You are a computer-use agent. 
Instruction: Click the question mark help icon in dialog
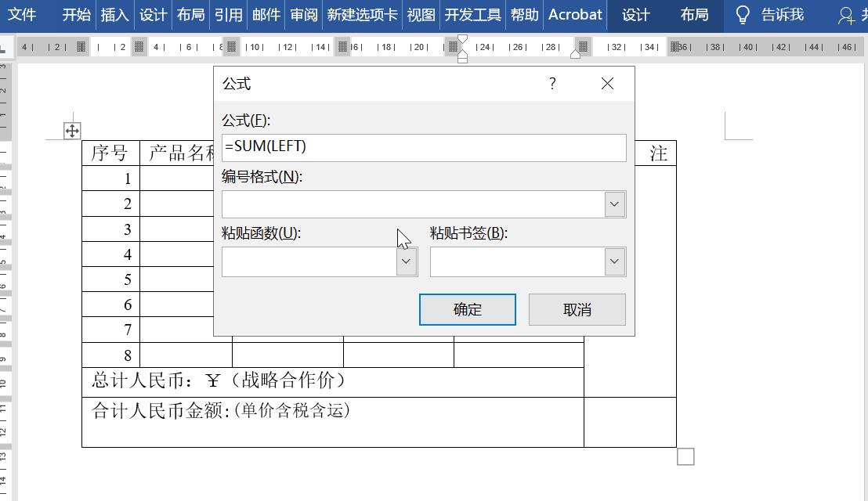pyautogui.click(x=552, y=84)
